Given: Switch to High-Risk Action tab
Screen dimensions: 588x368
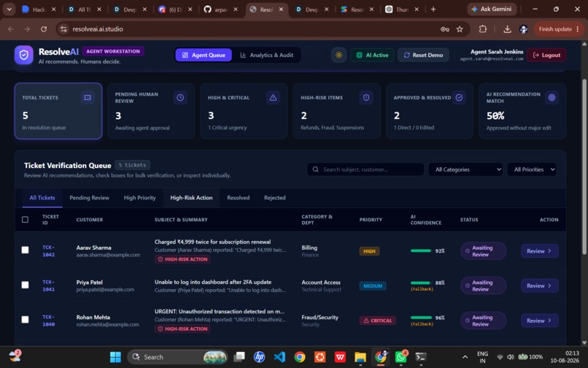Looking at the screenshot, I should [x=191, y=198].
